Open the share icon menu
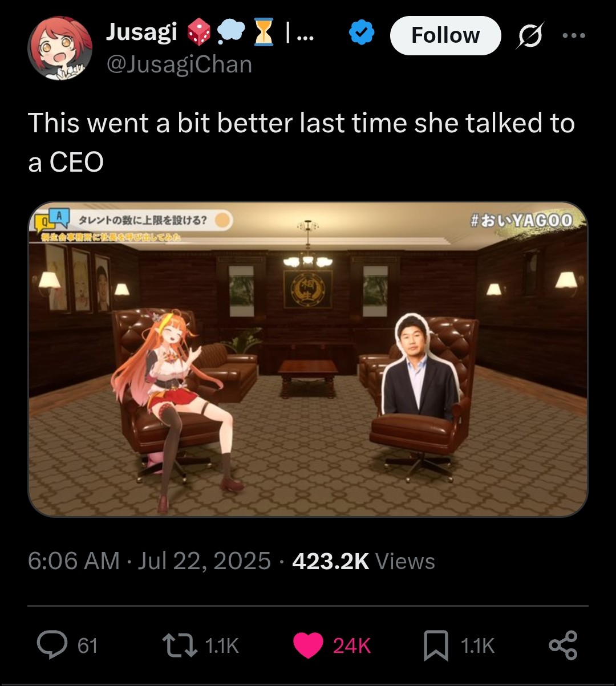Viewport: 616px width, 686px height. point(563,646)
